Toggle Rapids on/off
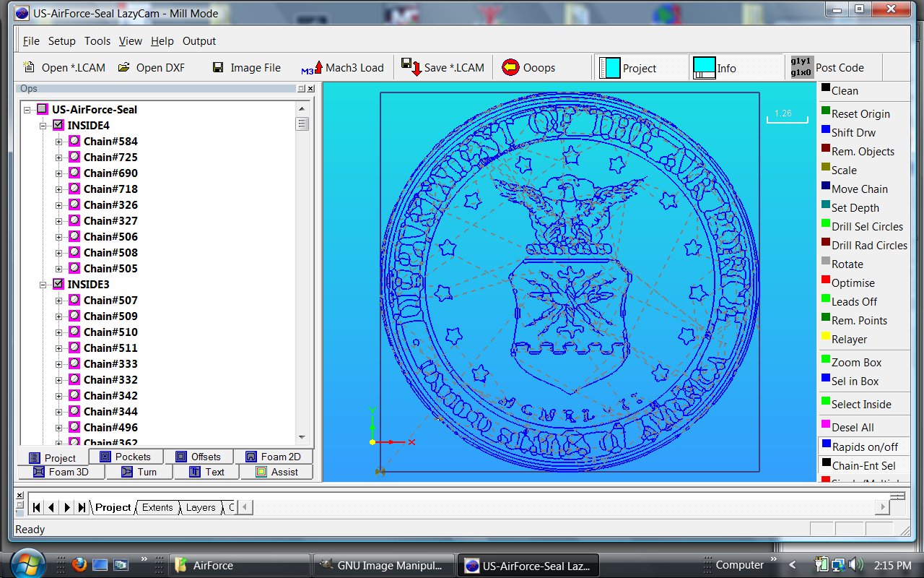924x578 pixels. (x=864, y=447)
